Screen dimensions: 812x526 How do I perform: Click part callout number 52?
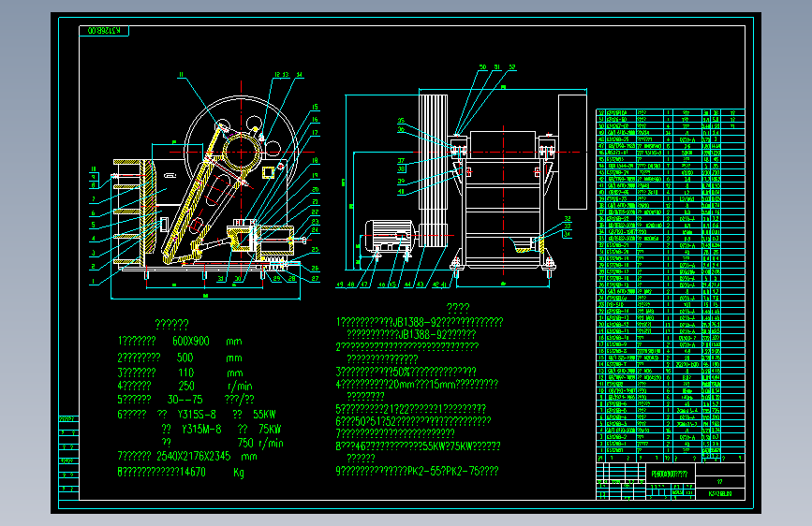tap(512, 67)
